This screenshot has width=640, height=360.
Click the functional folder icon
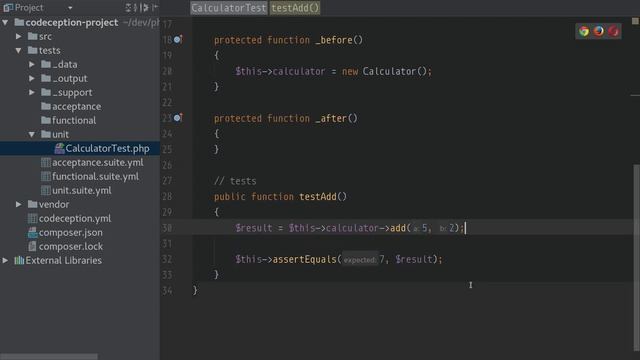point(46,120)
